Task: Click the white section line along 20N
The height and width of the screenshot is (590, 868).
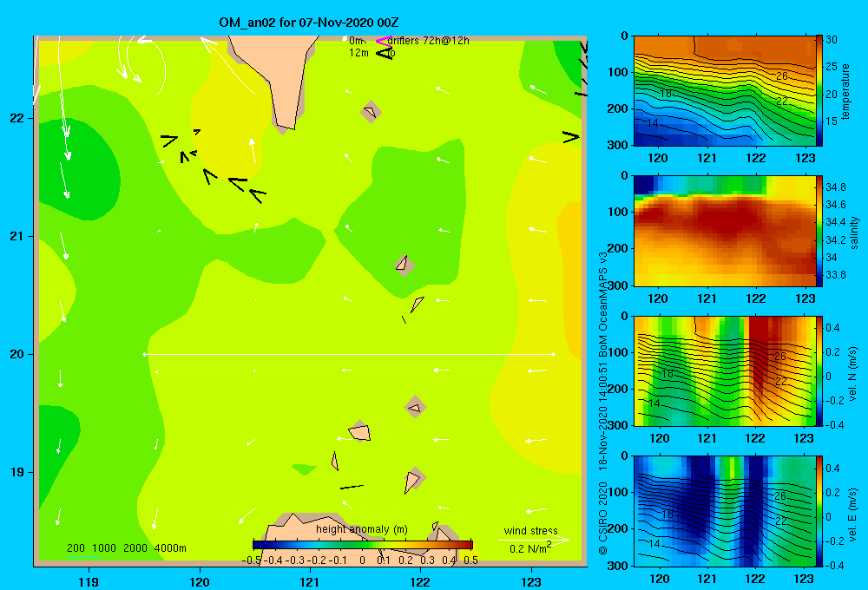Action: tap(349, 354)
